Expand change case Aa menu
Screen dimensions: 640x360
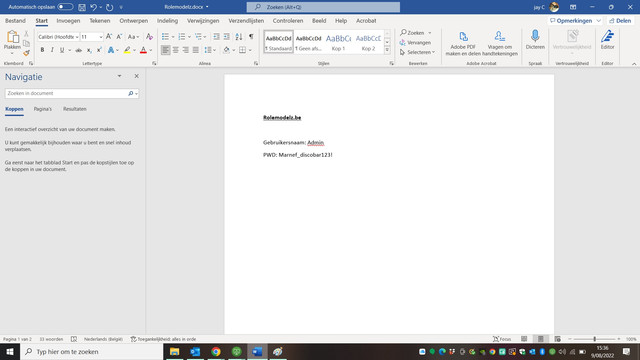(x=133, y=37)
